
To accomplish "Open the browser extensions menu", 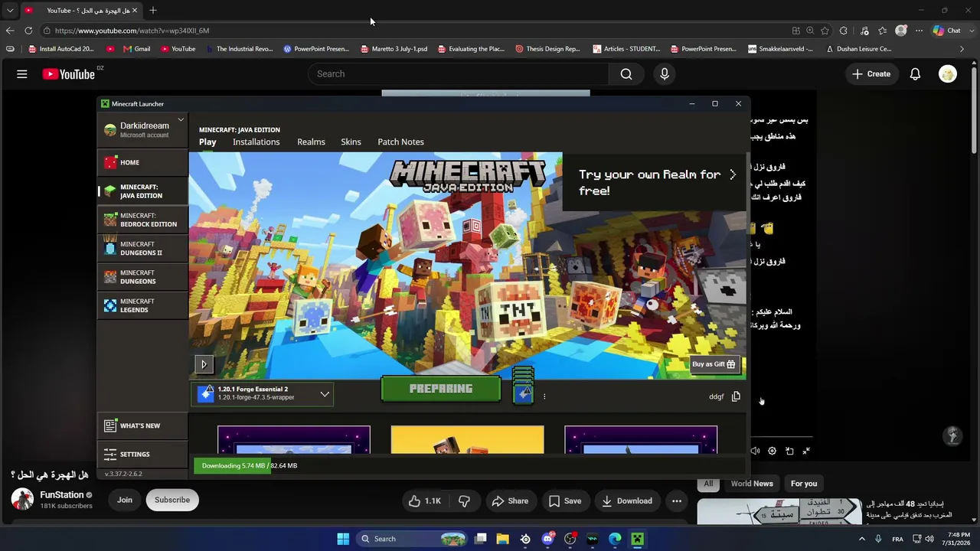I will 843,31.
